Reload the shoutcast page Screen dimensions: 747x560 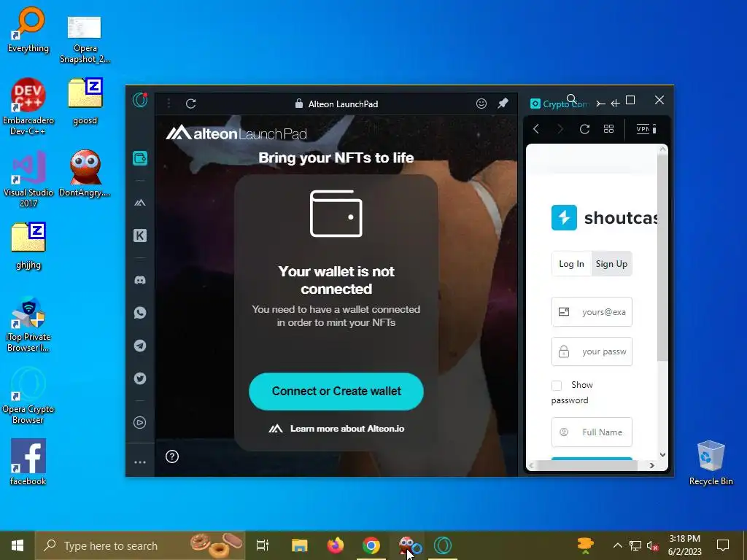pyautogui.click(x=584, y=129)
